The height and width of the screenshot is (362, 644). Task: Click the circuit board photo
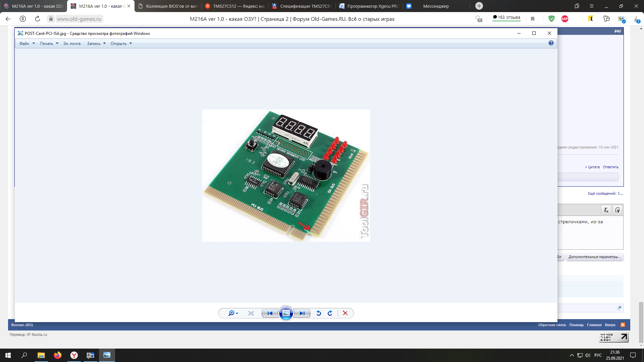click(x=286, y=175)
